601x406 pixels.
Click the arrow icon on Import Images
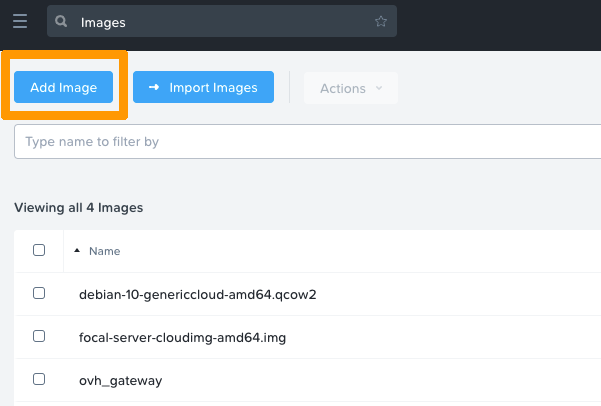[x=154, y=88]
